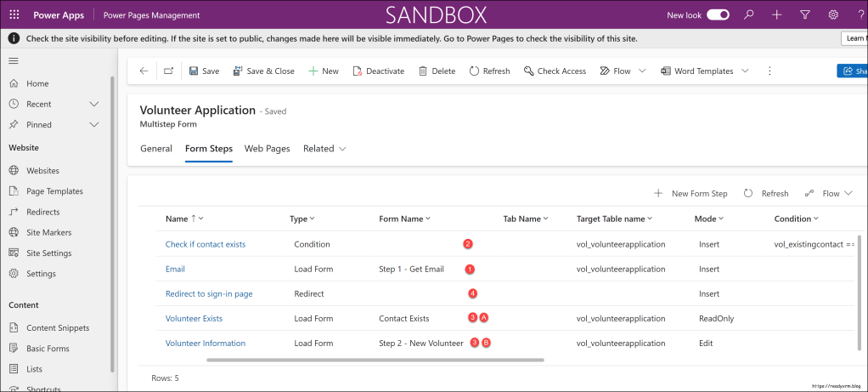Viewport: 868px width, 392px height.
Task: Click the open in new window icon
Action: click(x=167, y=71)
